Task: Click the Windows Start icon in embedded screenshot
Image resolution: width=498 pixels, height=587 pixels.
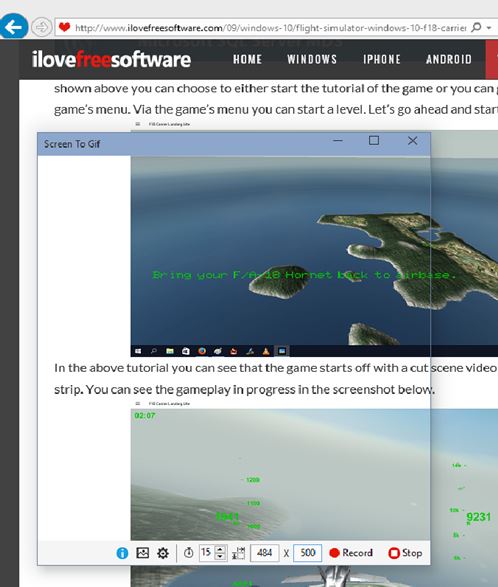Action: [138, 351]
